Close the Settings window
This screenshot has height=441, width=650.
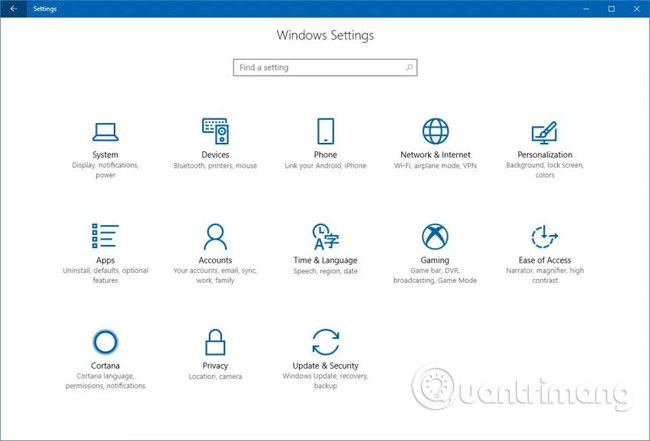[x=637, y=9]
